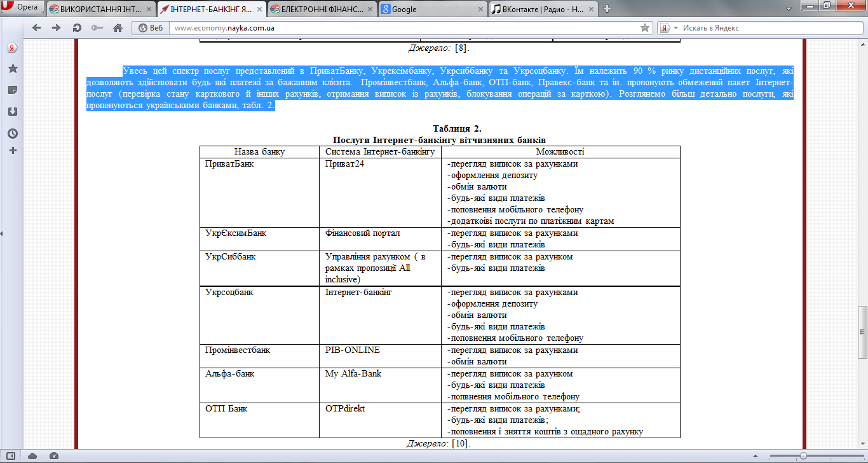Viewport: 868px width, 463px height.
Task: Click the Yandex search engine icon
Action: click(x=665, y=28)
